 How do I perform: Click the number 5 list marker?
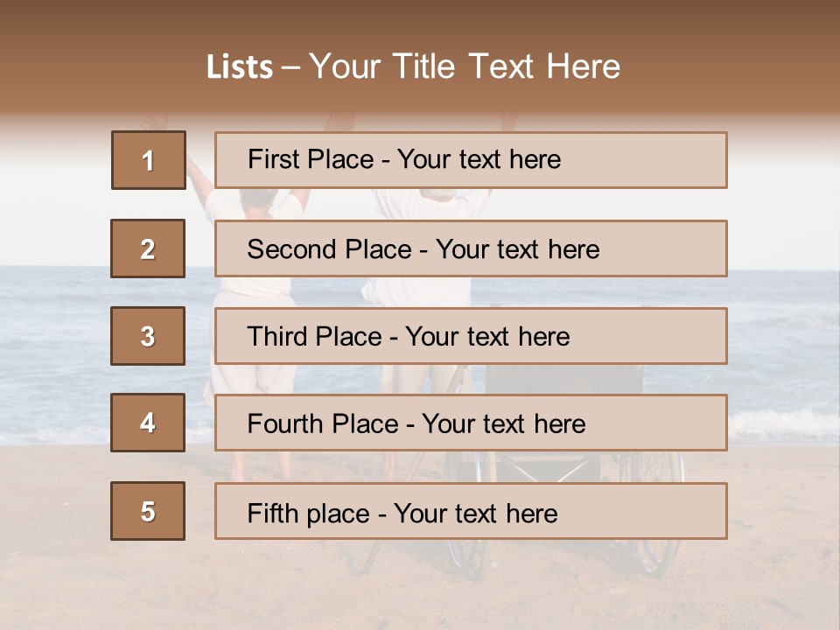[148, 511]
